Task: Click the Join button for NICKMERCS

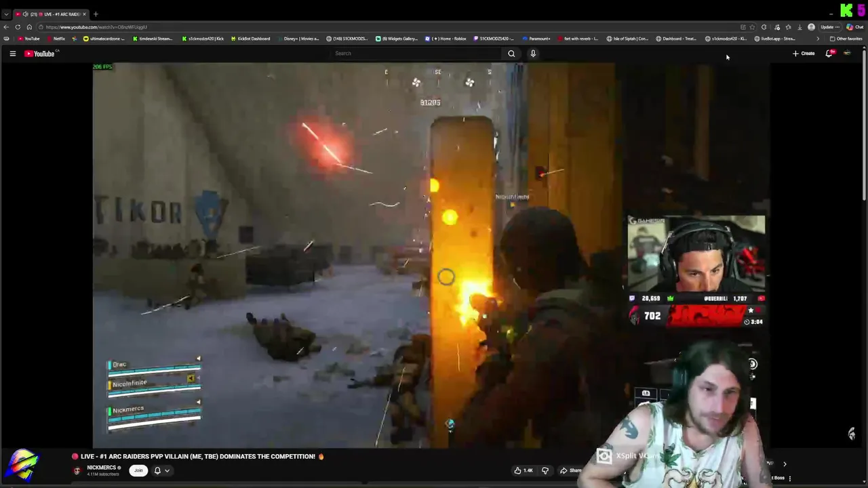Action: (138, 470)
